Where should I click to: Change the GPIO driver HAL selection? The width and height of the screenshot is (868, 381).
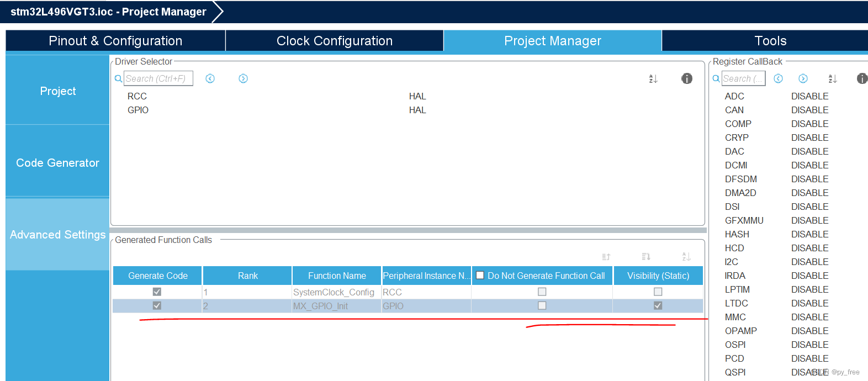click(417, 110)
